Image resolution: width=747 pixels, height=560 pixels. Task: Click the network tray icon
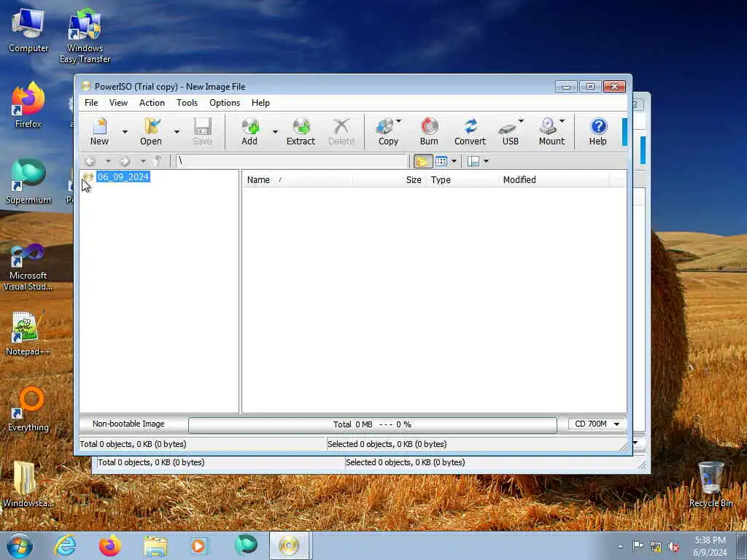pyautogui.click(x=656, y=547)
